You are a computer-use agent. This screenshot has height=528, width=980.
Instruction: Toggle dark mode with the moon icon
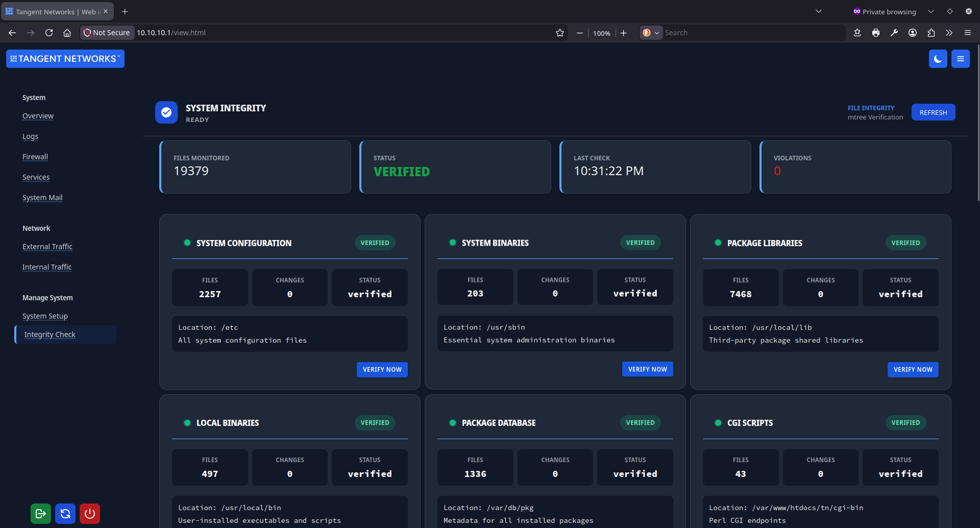[x=938, y=59]
